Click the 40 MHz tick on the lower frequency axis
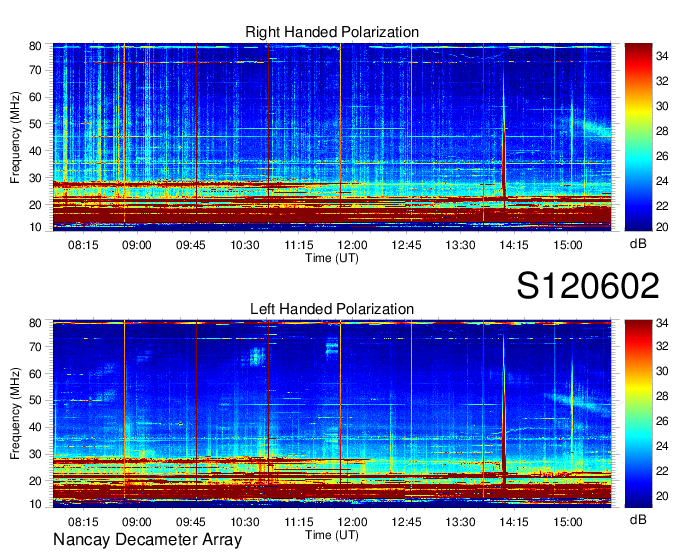The width and height of the screenshot is (680, 552). [35, 428]
